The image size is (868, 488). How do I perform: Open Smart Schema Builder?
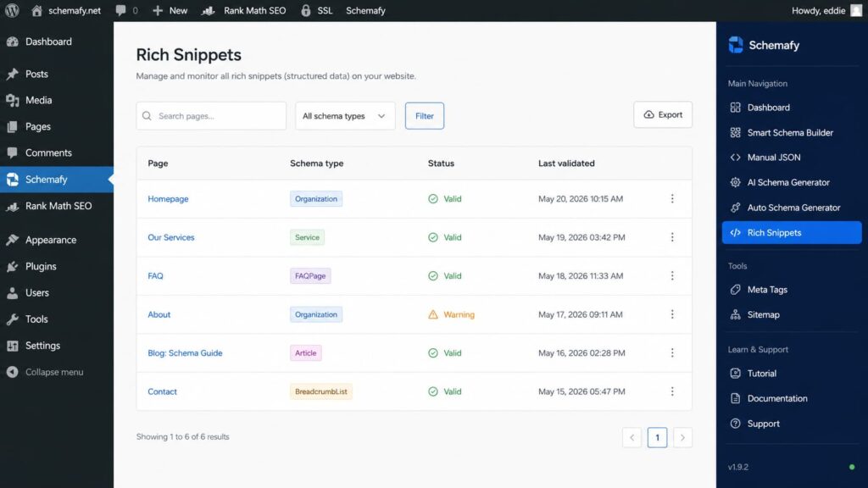792,132
